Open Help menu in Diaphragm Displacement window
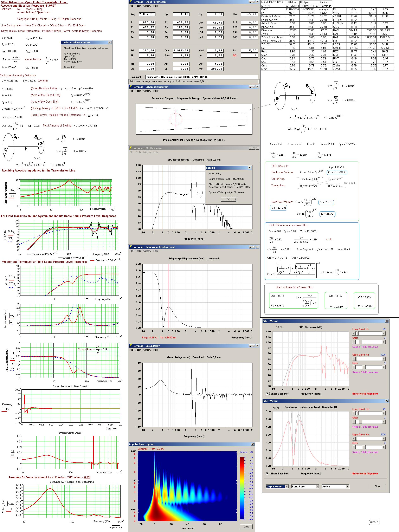The height and width of the screenshot is (532, 399). point(156,251)
